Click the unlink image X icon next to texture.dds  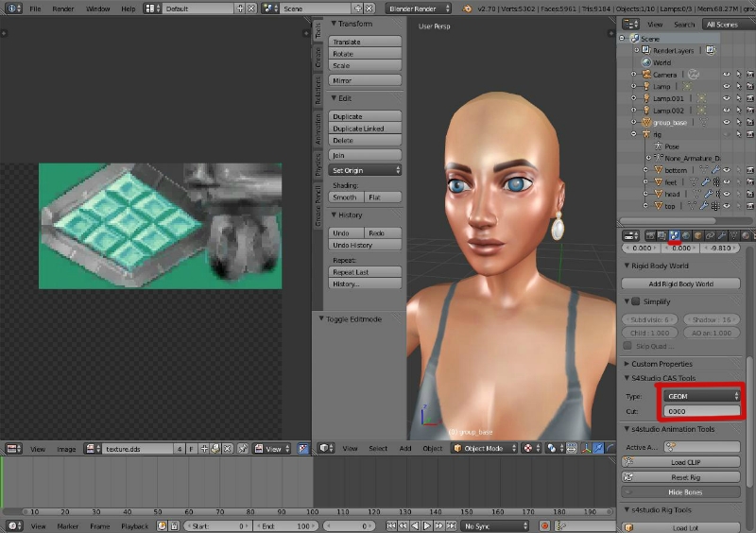228,449
